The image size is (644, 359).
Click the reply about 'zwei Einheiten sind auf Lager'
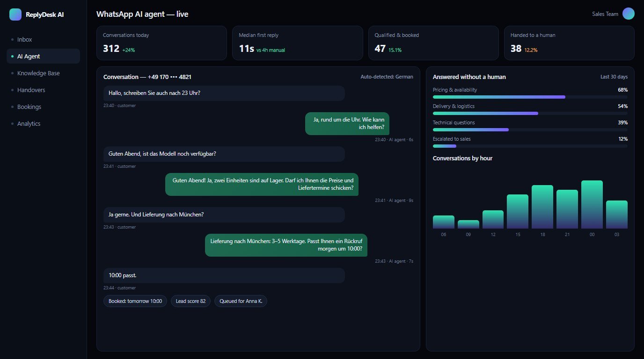pos(262,184)
